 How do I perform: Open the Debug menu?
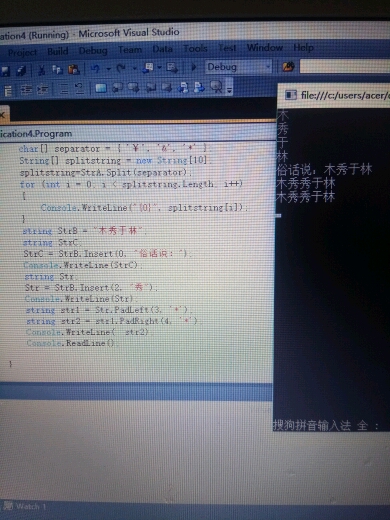(93, 50)
